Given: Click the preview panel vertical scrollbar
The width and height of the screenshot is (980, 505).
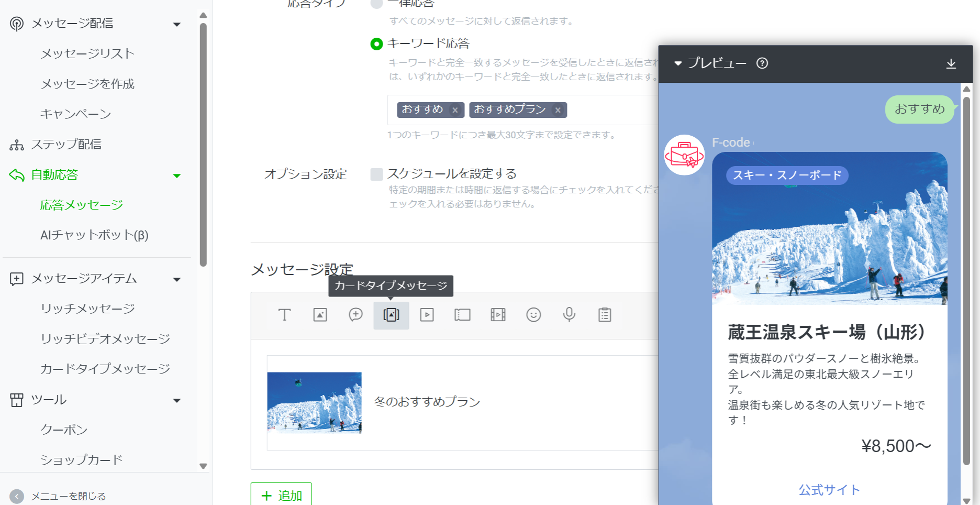Looking at the screenshot, I should [x=966, y=278].
